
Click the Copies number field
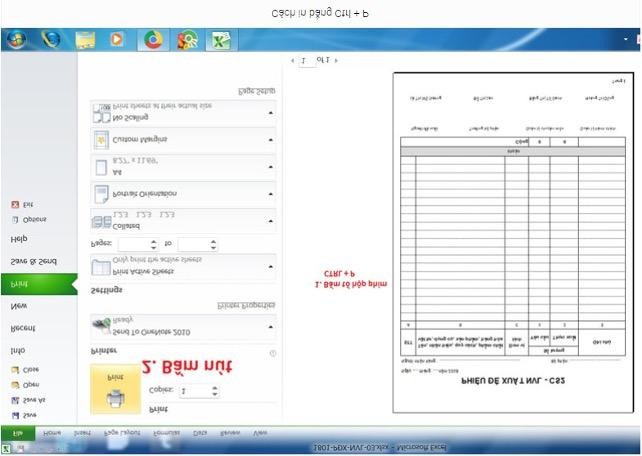point(195,391)
